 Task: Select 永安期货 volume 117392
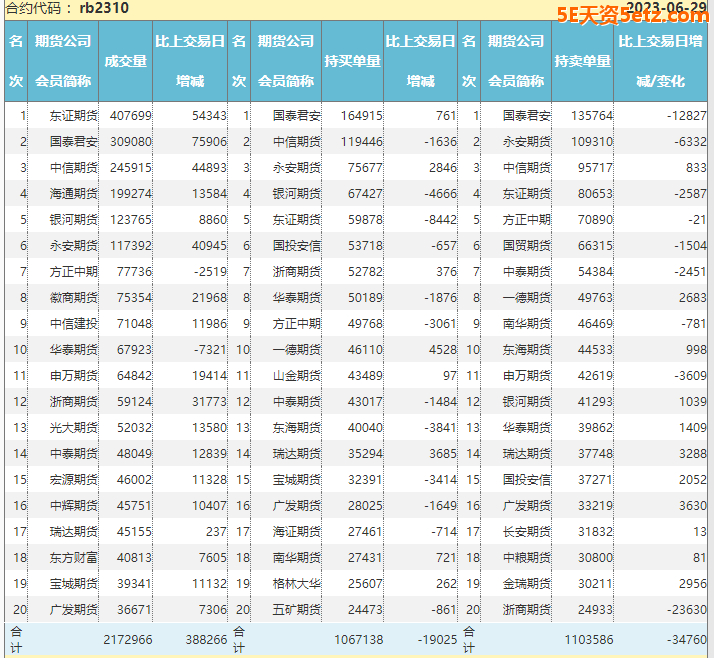click(130, 245)
